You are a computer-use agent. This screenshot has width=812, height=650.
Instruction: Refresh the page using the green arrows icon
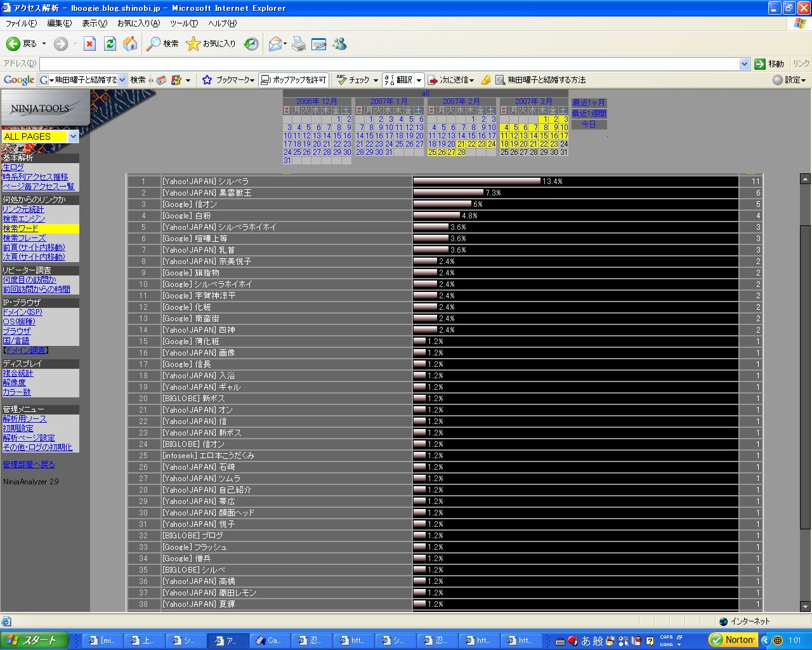tap(110, 44)
